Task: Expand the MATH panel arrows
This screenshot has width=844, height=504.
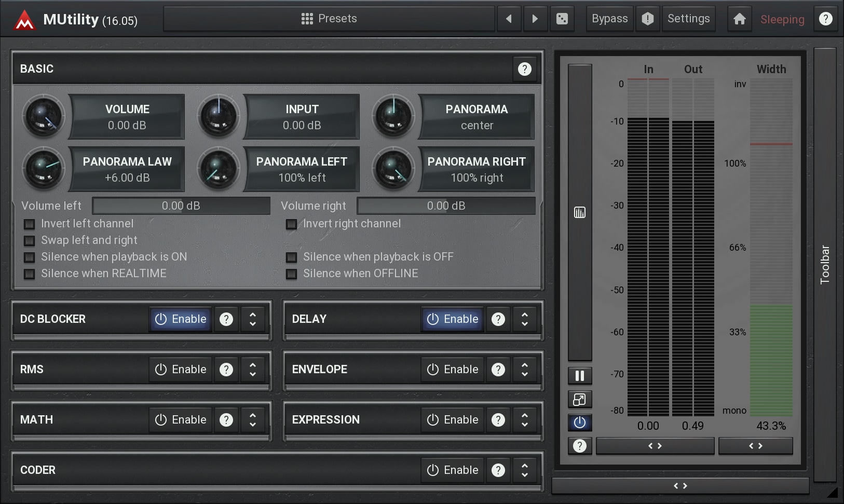Action: point(253,420)
